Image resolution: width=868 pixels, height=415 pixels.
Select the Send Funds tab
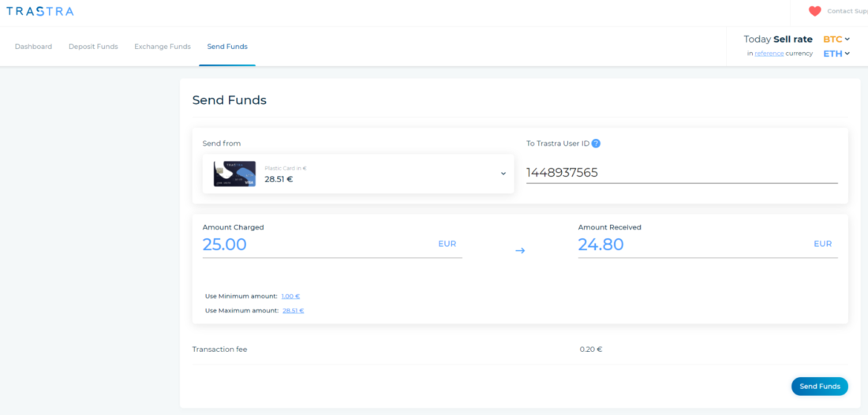(x=227, y=47)
